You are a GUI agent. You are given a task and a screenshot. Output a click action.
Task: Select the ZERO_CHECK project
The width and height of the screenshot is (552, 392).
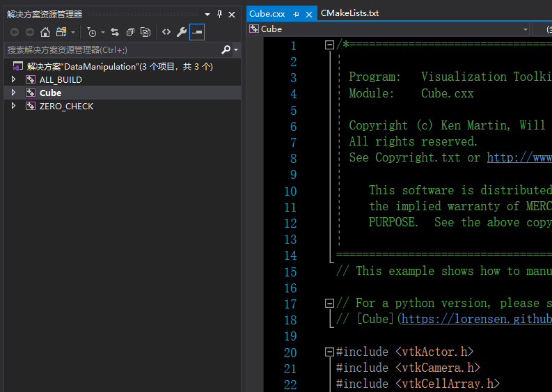(67, 107)
